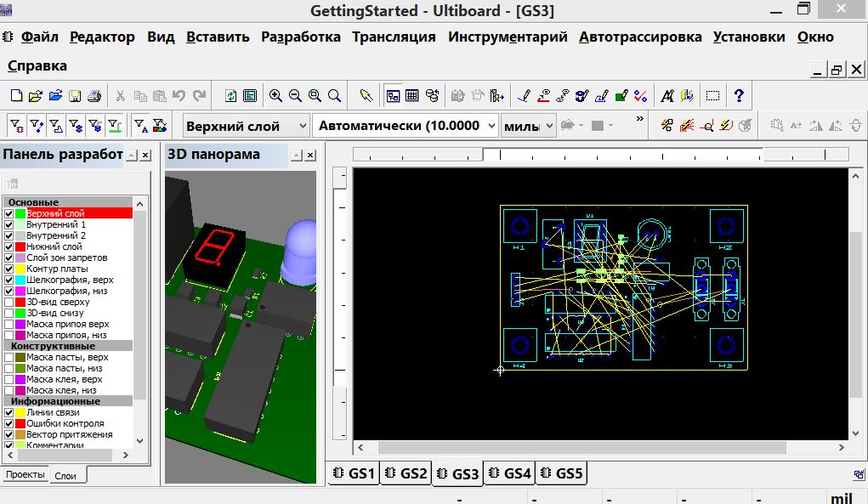
Task: Switch to the GS5 design tab
Action: coord(562,473)
